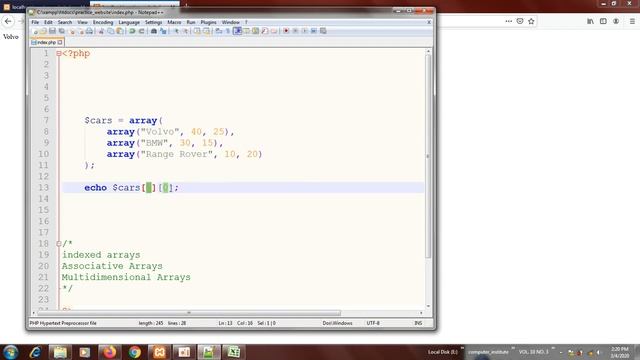Click the editor scrollbar up arrow

(428, 51)
